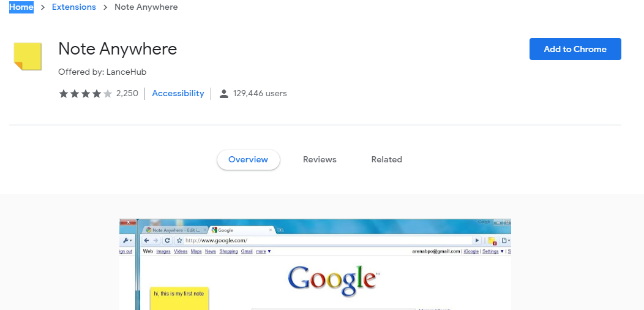Click the Offered by: LanceHub text
This screenshot has height=310, width=644.
point(102,72)
